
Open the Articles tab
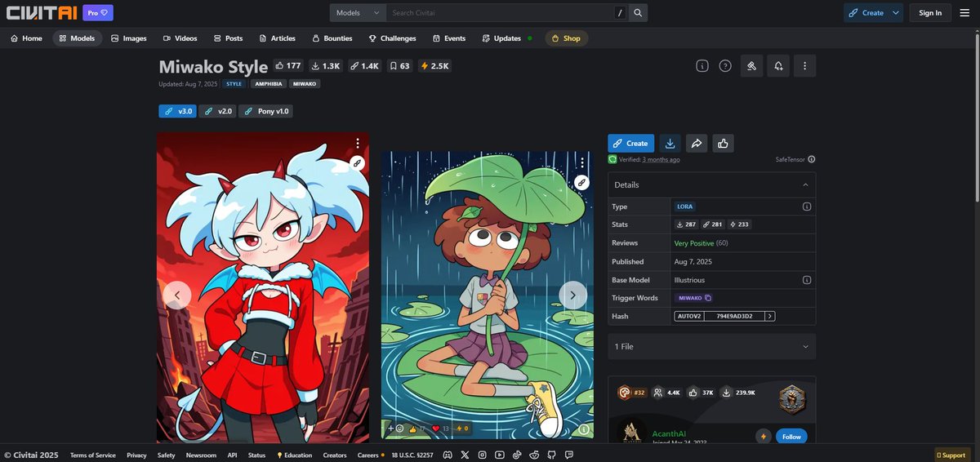click(x=277, y=38)
